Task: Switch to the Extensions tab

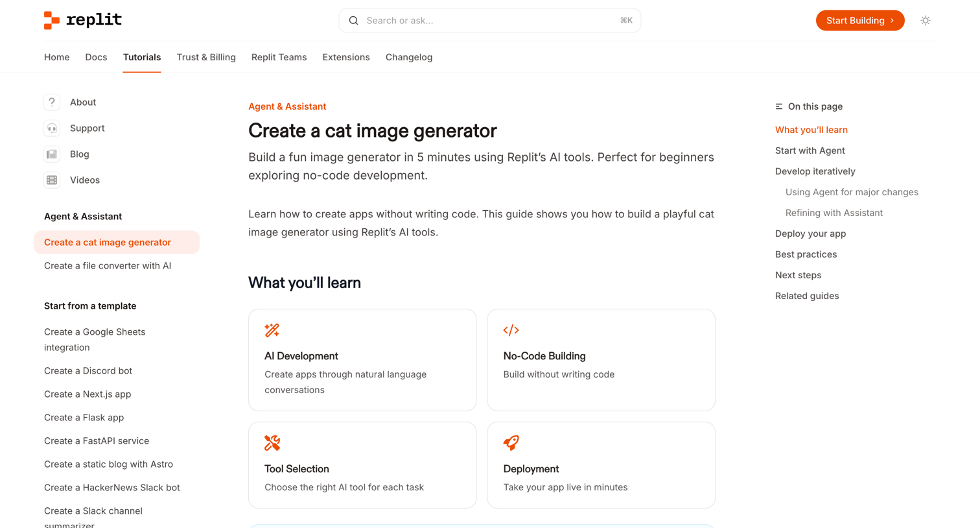Action: (x=346, y=57)
